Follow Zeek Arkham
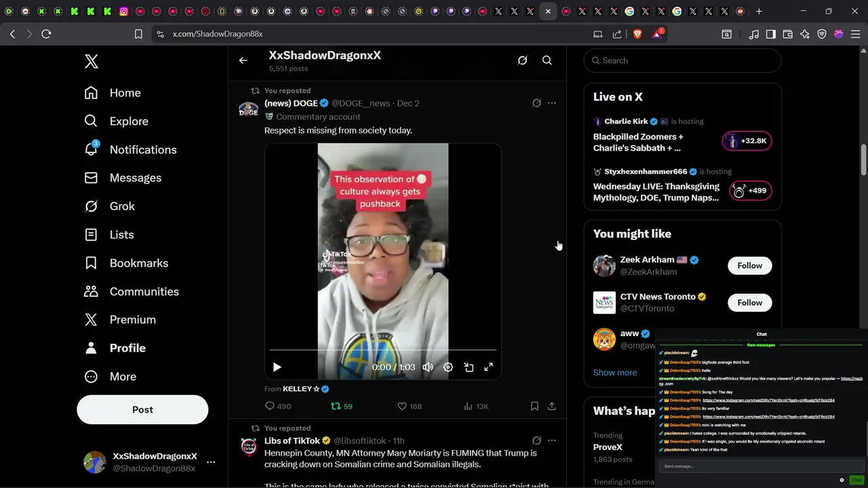The width and height of the screenshot is (868, 488). 750,266
